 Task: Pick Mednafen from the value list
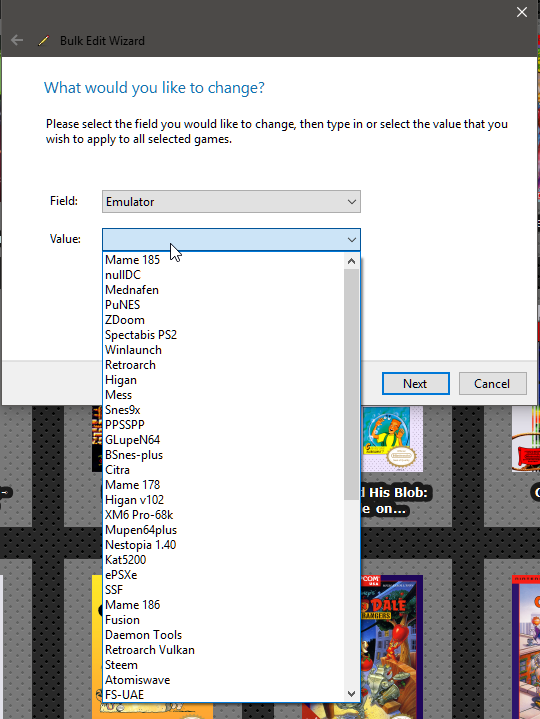(x=132, y=290)
